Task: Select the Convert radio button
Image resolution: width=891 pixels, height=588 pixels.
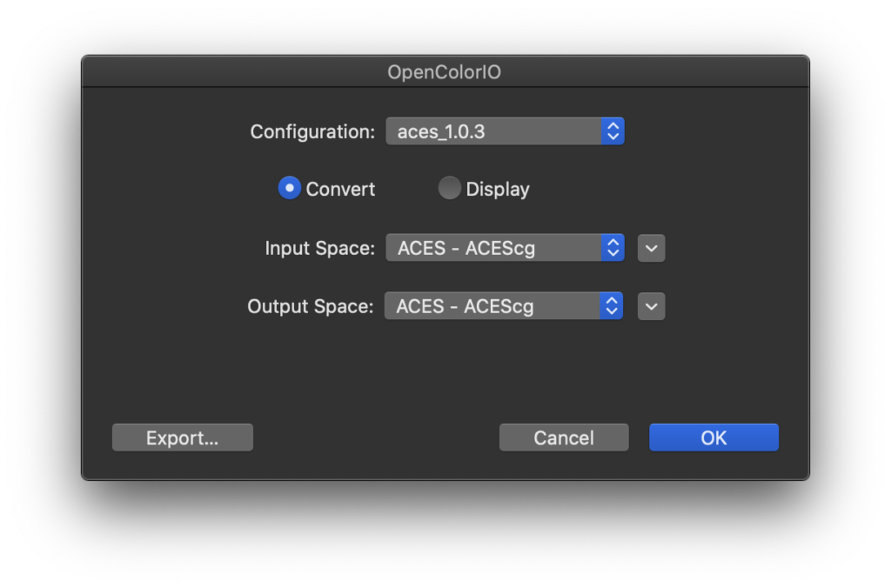Action: (x=289, y=188)
